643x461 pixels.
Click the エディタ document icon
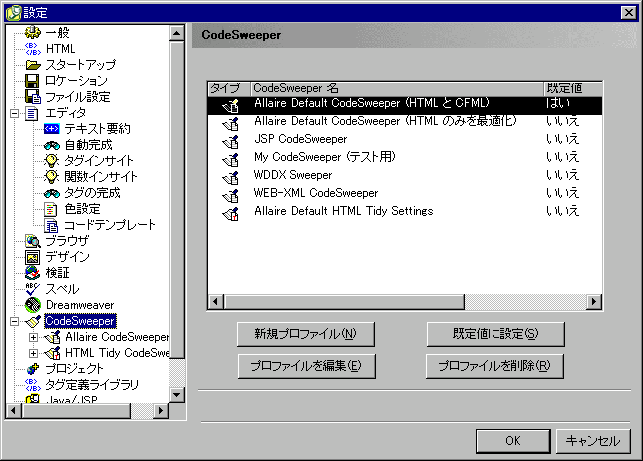(x=32, y=113)
